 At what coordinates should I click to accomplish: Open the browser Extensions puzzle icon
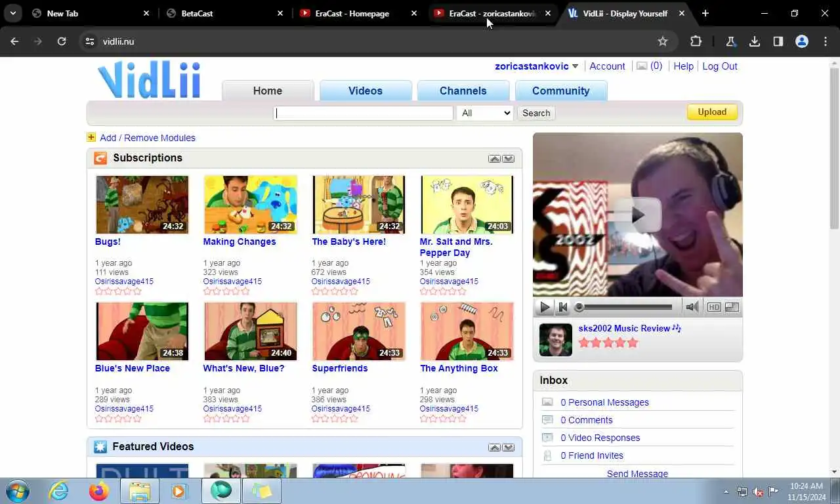(x=696, y=41)
